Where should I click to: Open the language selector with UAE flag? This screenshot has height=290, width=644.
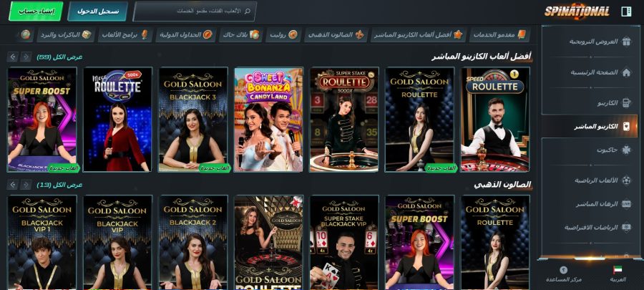(617, 274)
